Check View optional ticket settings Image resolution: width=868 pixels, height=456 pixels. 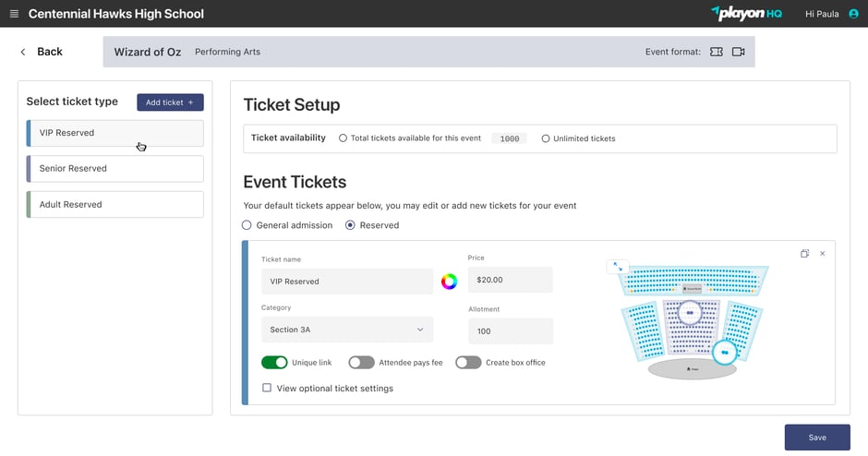click(267, 388)
